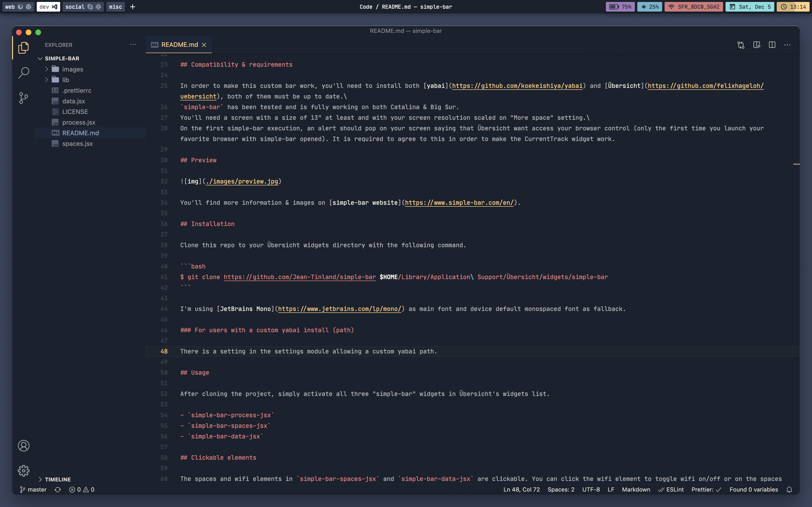Open the Source Control view
This screenshot has height=507, width=812.
point(23,98)
